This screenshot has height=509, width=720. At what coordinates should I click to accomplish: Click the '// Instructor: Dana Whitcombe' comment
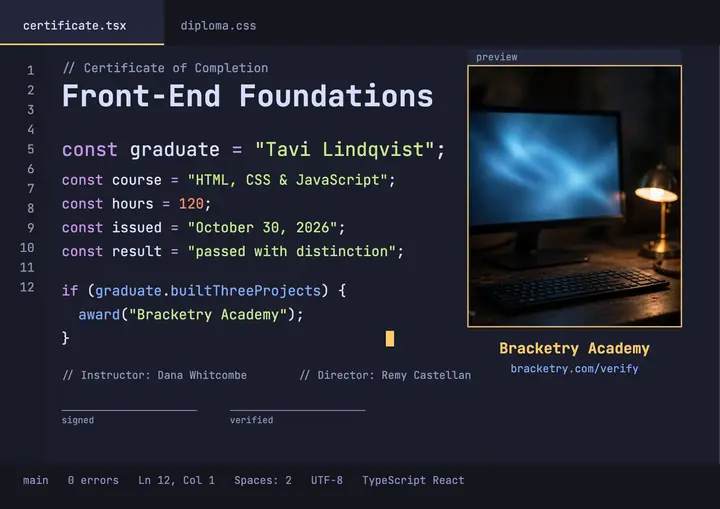coord(155,375)
